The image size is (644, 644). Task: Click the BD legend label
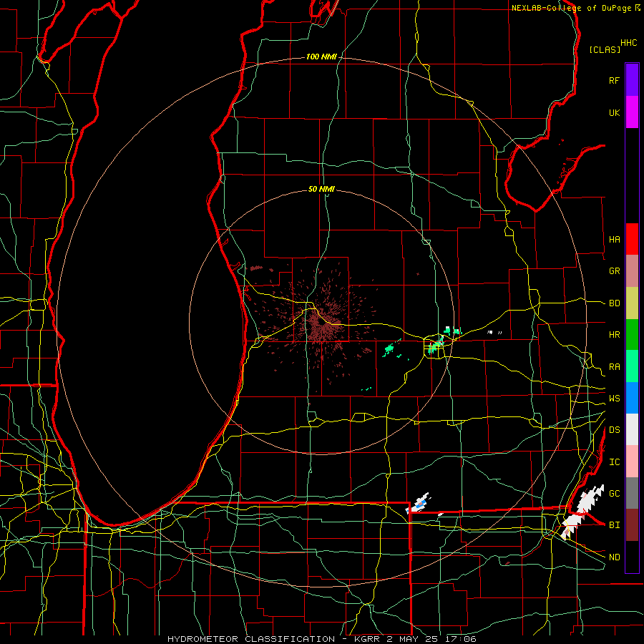click(x=614, y=303)
